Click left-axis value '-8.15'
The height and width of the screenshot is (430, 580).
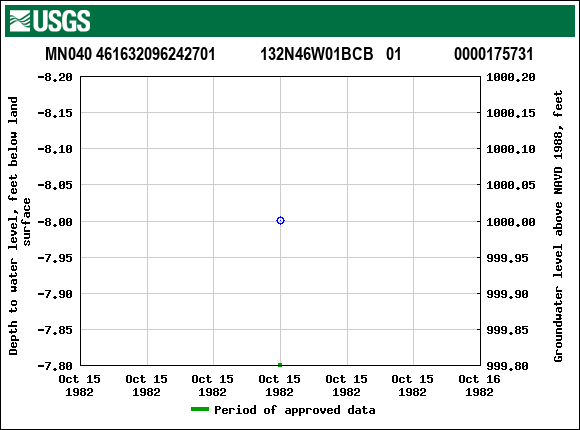tap(55, 113)
